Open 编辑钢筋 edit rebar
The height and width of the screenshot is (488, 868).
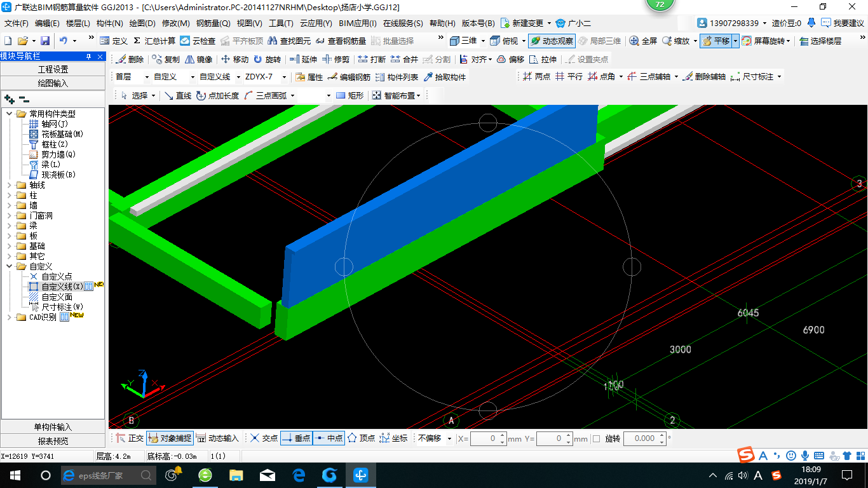coord(349,77)
